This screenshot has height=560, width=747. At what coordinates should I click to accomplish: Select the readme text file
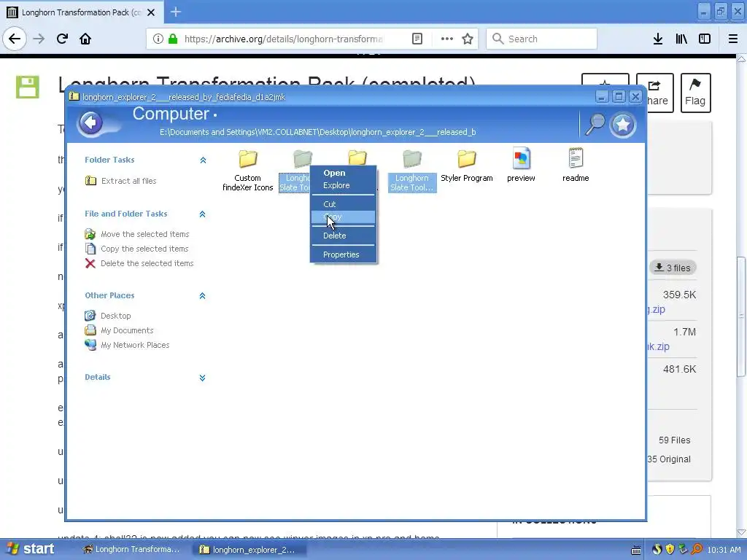click(576, 165)
